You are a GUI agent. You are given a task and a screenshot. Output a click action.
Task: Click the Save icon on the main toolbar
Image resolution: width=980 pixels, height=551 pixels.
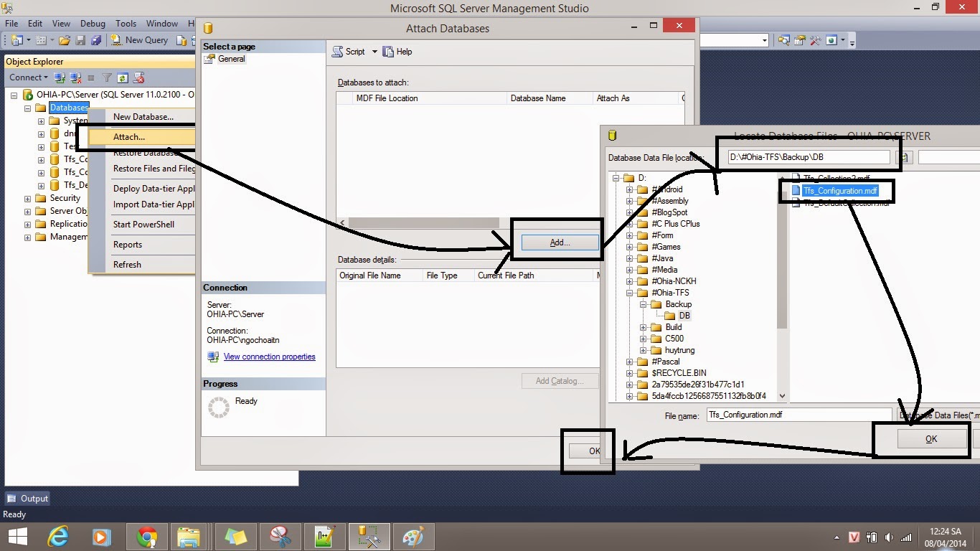pos(79,41)
